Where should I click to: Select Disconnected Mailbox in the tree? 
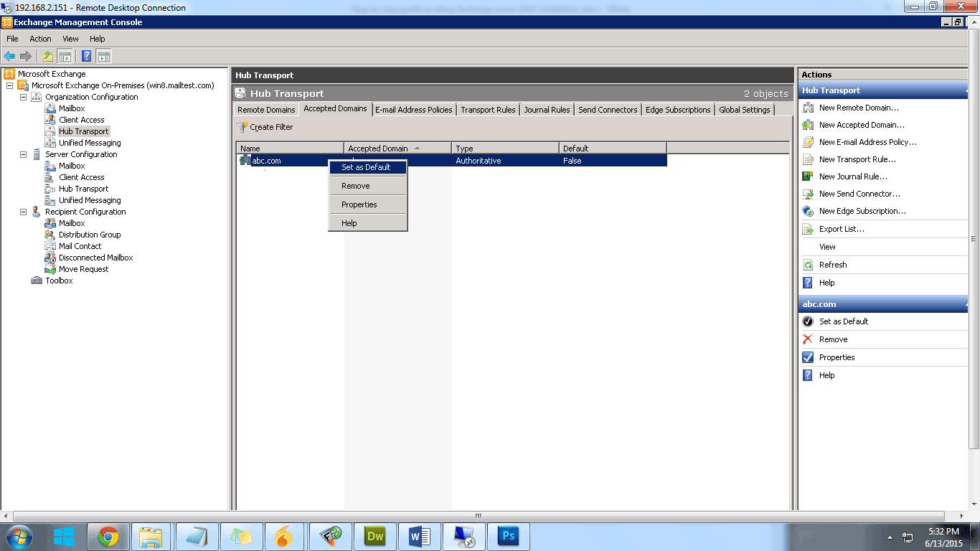[x=95, y=258]
